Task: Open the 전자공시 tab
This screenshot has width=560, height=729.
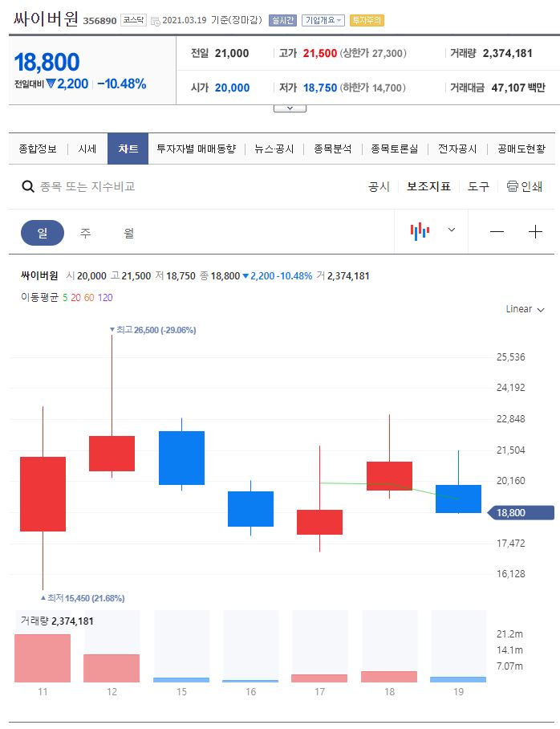Action: point(457,149)
